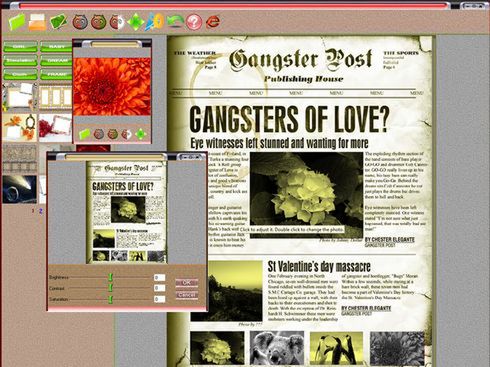Screen dimensions: 490x367
Task: Click the Contrast value input field
Action: (159, 288)
